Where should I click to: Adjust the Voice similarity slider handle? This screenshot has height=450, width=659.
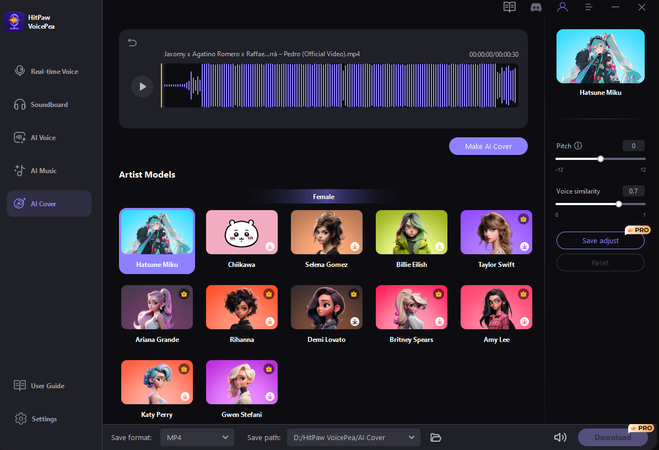619,204
